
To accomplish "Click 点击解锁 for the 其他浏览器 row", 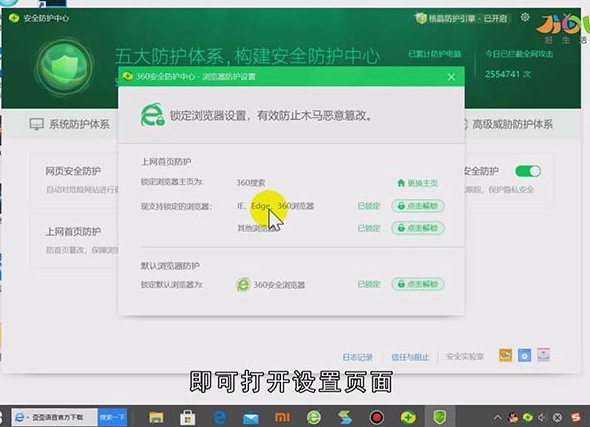I will pos(418,228).
